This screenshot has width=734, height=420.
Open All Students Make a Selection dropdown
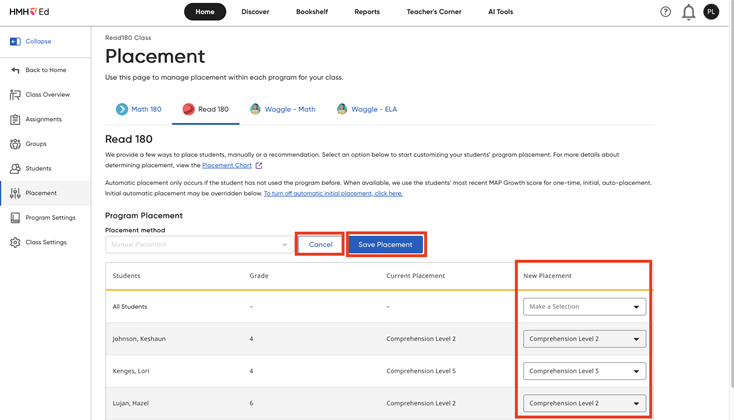coord(584,307)
